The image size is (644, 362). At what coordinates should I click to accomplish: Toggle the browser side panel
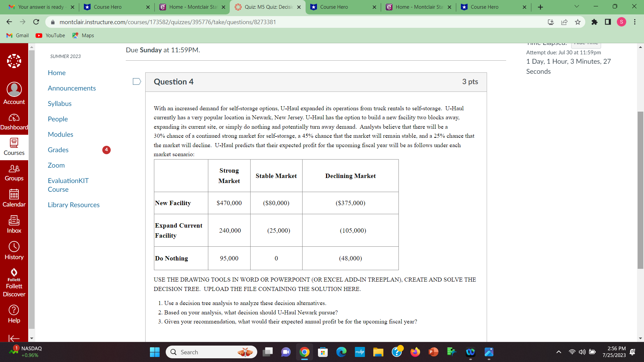coord(608,22)
